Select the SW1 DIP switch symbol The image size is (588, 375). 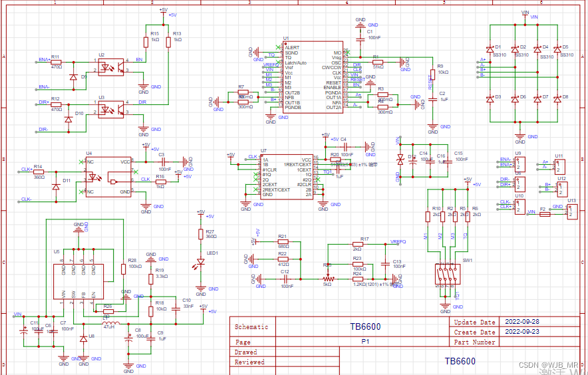[x=448, y=274]
